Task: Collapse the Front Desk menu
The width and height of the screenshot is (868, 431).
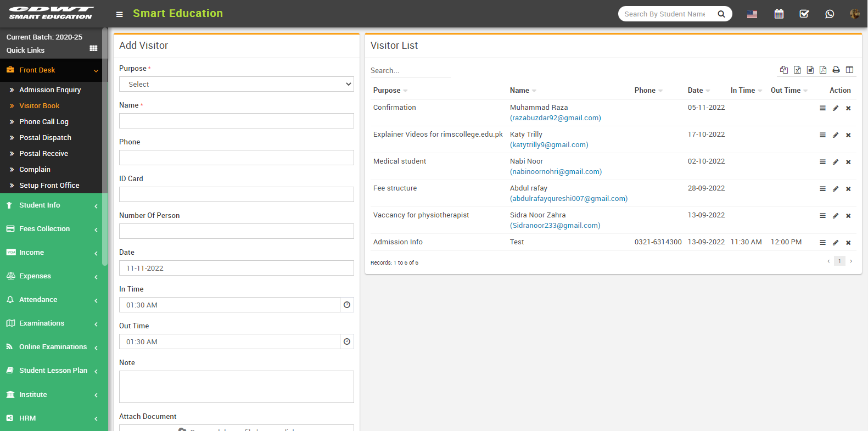Action: [51, 70]
